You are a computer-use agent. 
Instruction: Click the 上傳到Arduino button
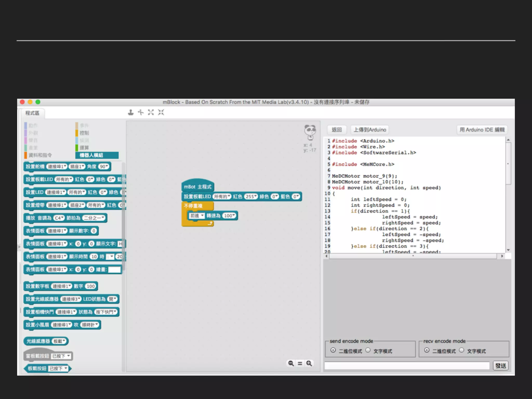[370, 130]
